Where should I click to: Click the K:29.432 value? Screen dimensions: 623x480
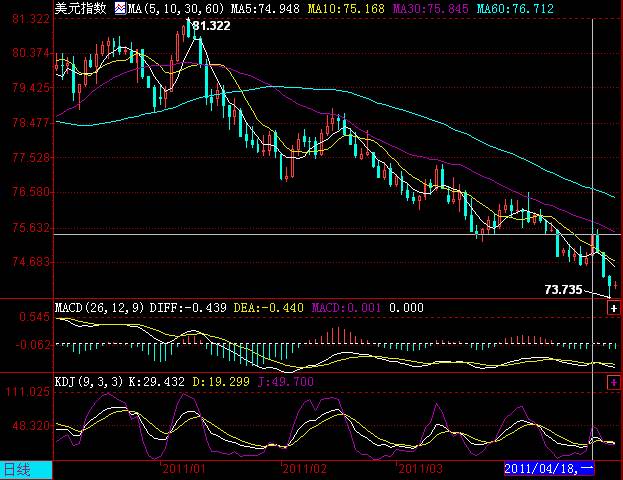coord(157,382)
